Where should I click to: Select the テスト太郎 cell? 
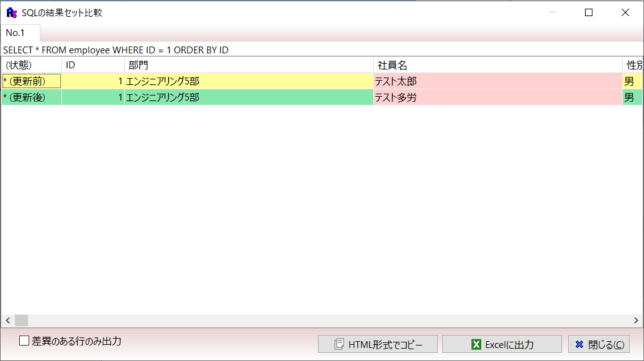pos(497,81)
